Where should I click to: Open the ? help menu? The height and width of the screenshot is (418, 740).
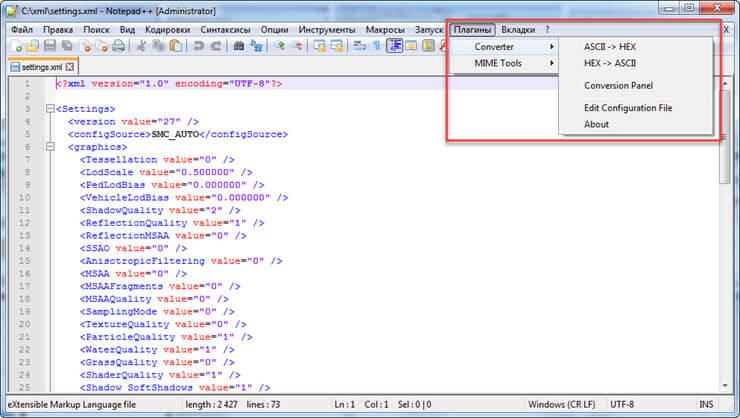[x=547, y=30]
